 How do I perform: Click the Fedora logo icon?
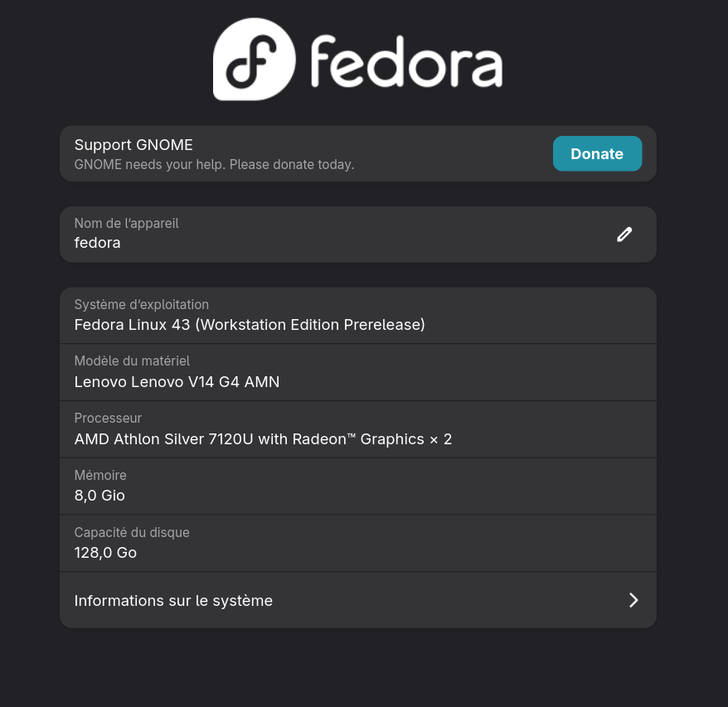point(254,60)
